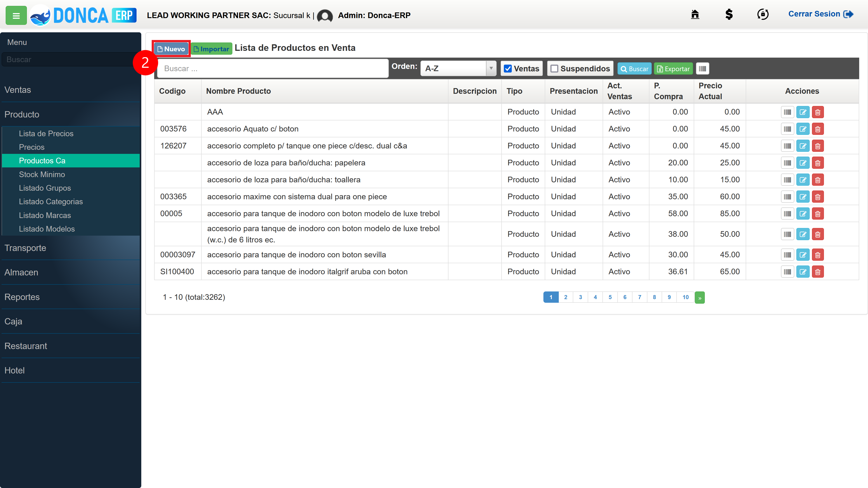
Task: Edit the toallera accessory product
Action: click(803, 180)
